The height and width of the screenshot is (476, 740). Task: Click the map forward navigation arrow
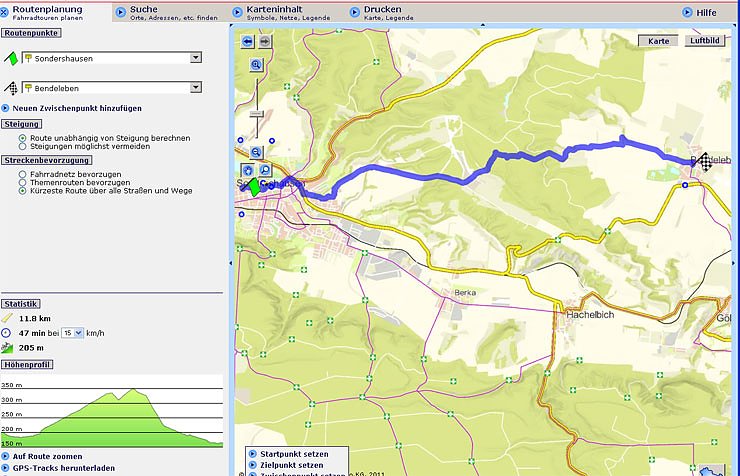pyautogui.click(x=264, y=42)
